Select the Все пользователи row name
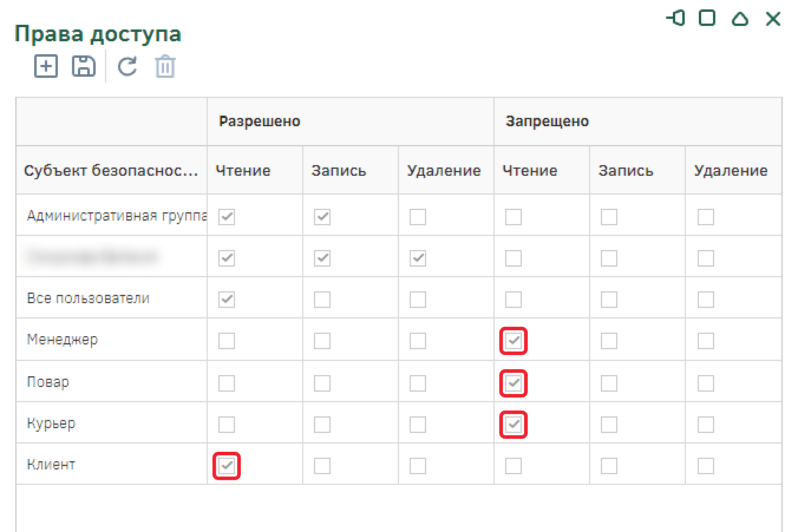798x532 pixels. [88, 298]
